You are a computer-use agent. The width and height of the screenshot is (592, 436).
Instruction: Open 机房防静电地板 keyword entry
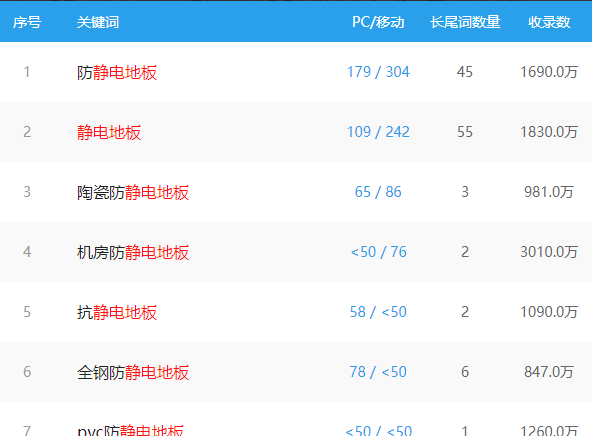click(x=133, y=252)
